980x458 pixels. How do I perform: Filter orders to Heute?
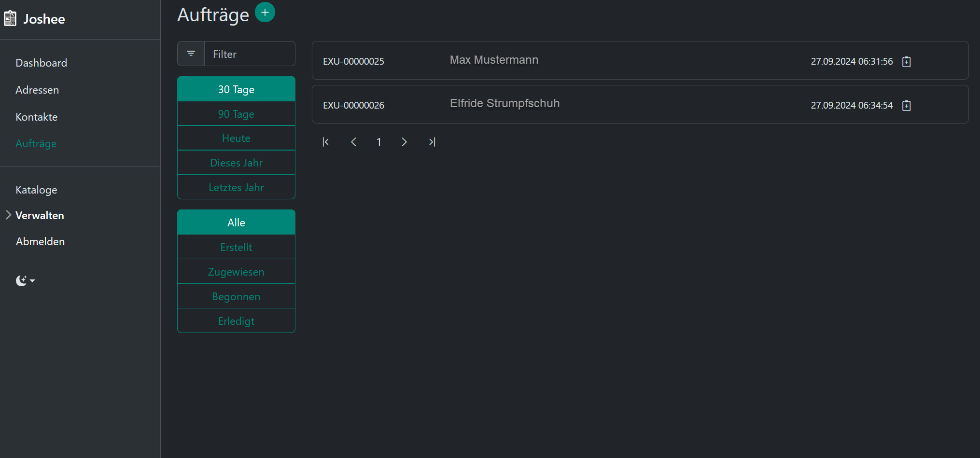(236, 138)
